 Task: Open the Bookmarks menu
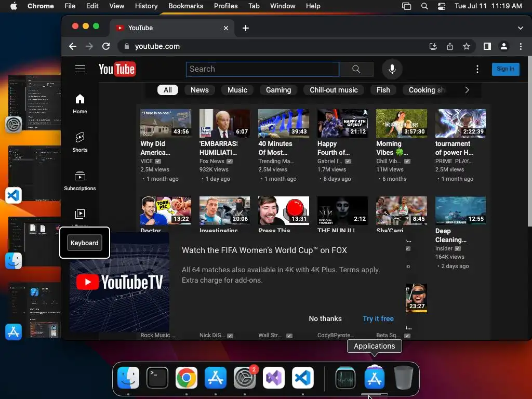[185, 6]
